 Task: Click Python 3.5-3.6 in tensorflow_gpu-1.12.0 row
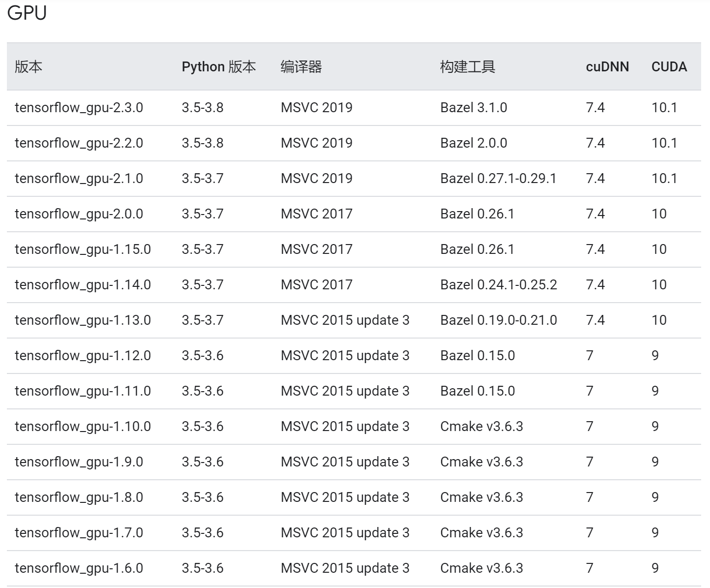202,356
